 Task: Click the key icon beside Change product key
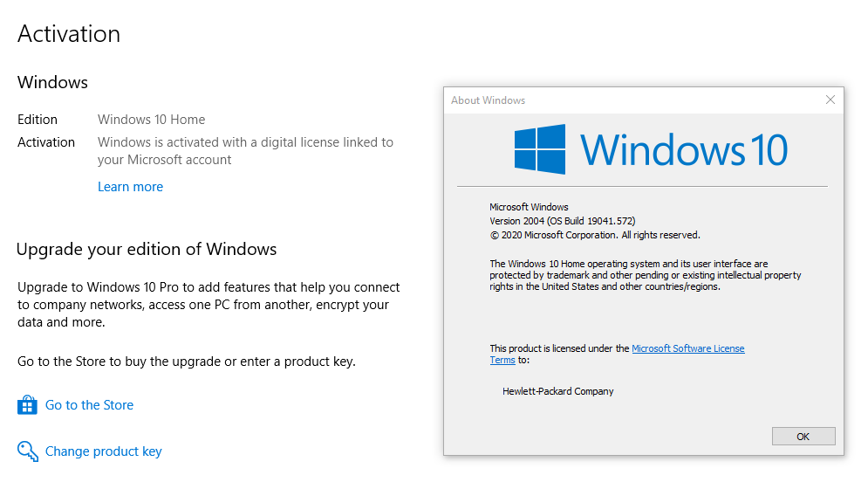[27, 451]
